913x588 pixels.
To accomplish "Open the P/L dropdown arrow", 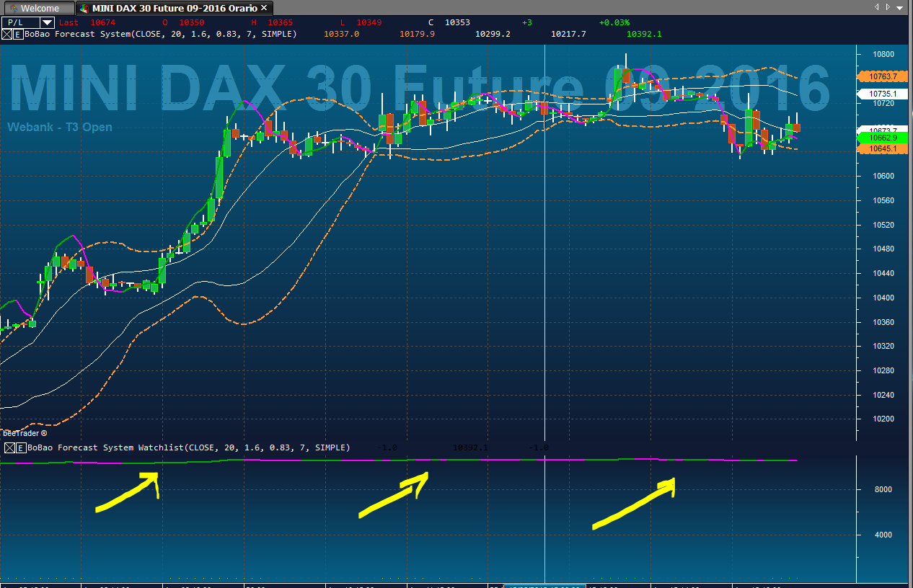I will coord(48,22).
